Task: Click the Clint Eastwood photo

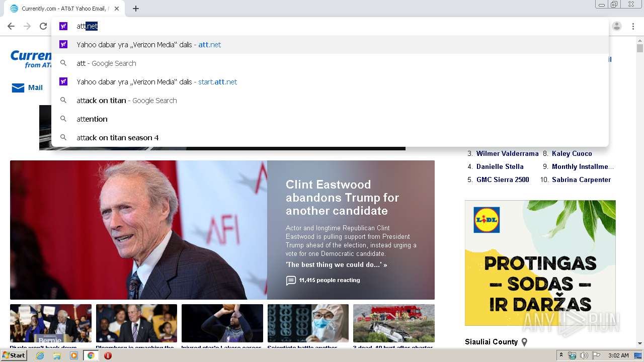Action: click(138, 230)
